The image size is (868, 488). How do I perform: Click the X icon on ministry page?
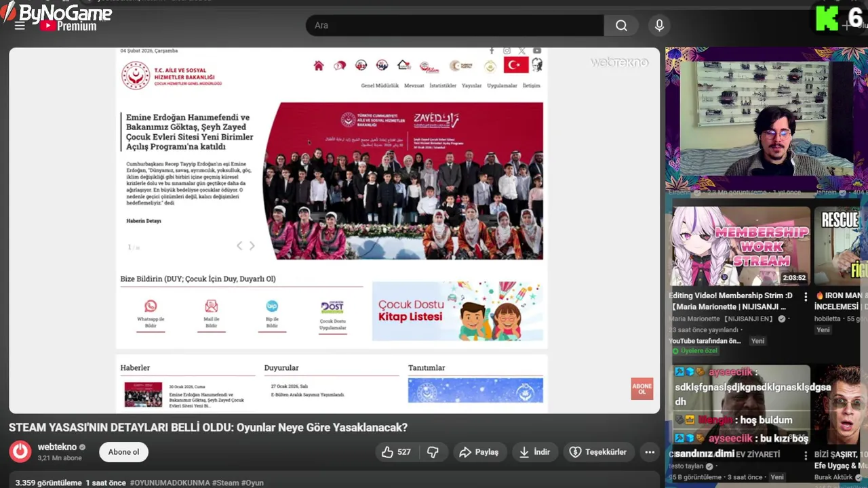click(x=521, y=51)
